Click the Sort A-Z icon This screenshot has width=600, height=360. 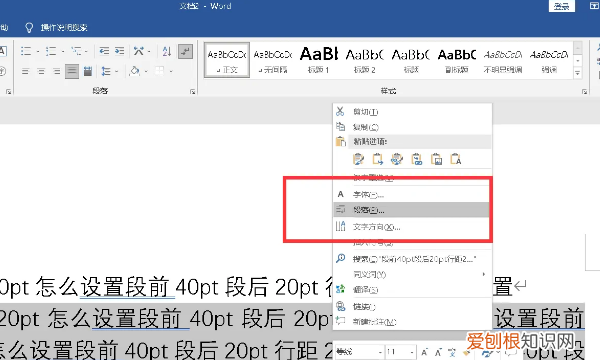[167, 51]
